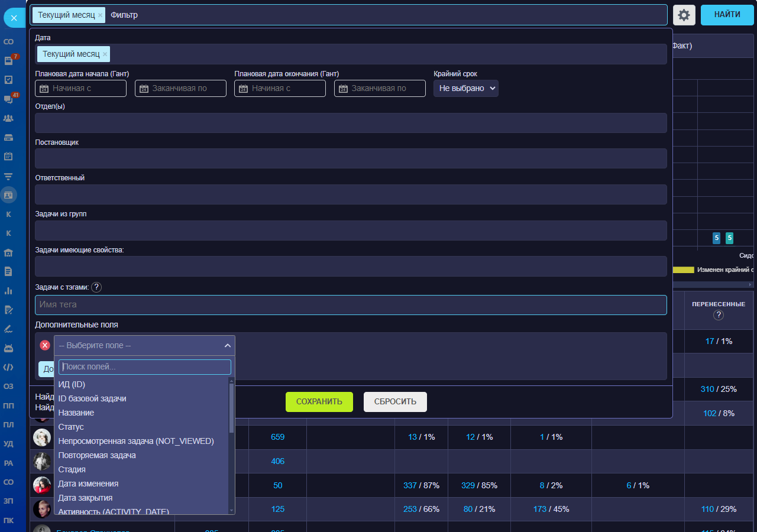Click the СБРОСИТЬ button
This screenshot has width=757, height=532.
point(395,401)
